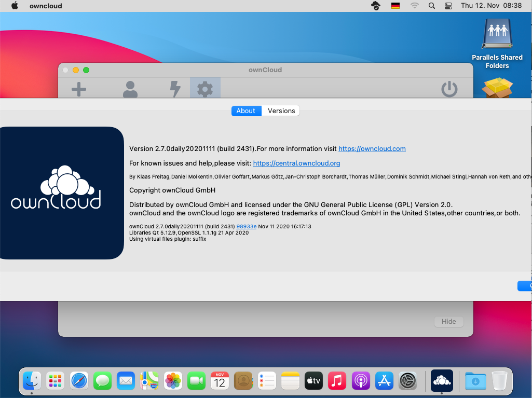
Task: Open Reminders in the Dock
Action: coord(267,380)
